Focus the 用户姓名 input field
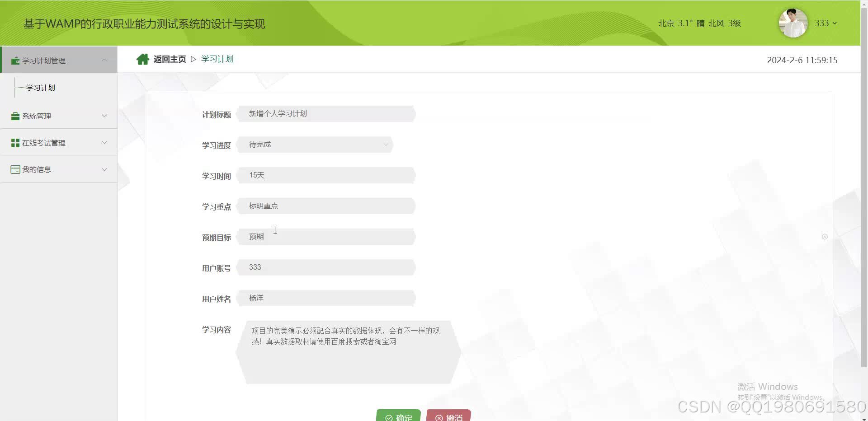Image resolution: width=868 pixels, height=421 pixels. pyautogui.click(x=326, y=298)
